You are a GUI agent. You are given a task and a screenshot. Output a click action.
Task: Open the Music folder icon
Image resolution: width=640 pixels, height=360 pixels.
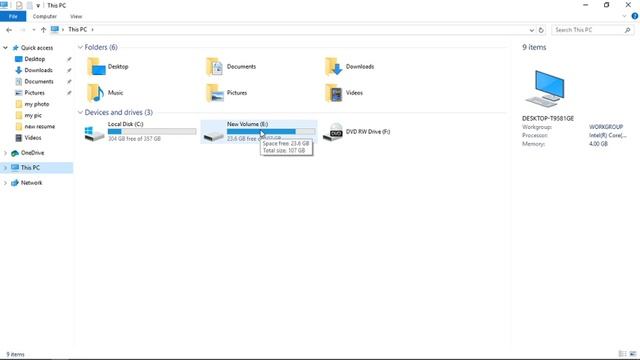click(x=96, y=93)
